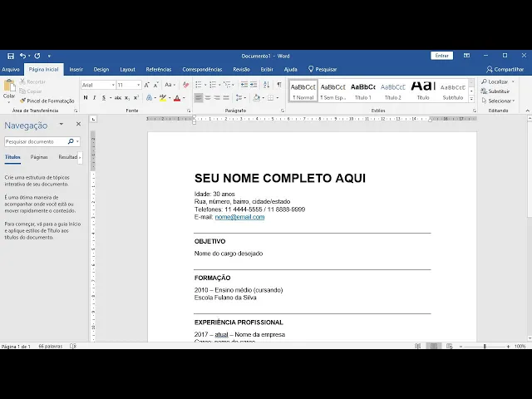Open line spacing options
Image resolution: width=532 pixels, height=399 pixels.
coord(239,98)
